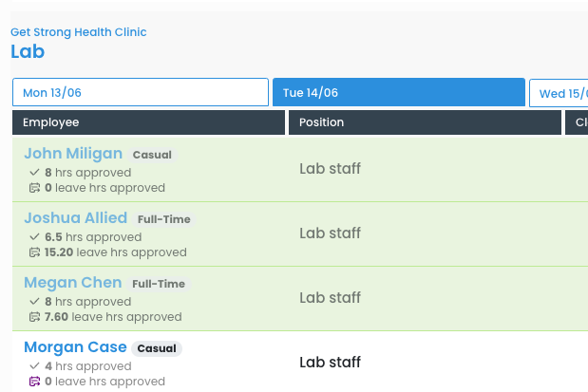Click John Miligan's leave hours calendar icon

[x=34, y=188]
